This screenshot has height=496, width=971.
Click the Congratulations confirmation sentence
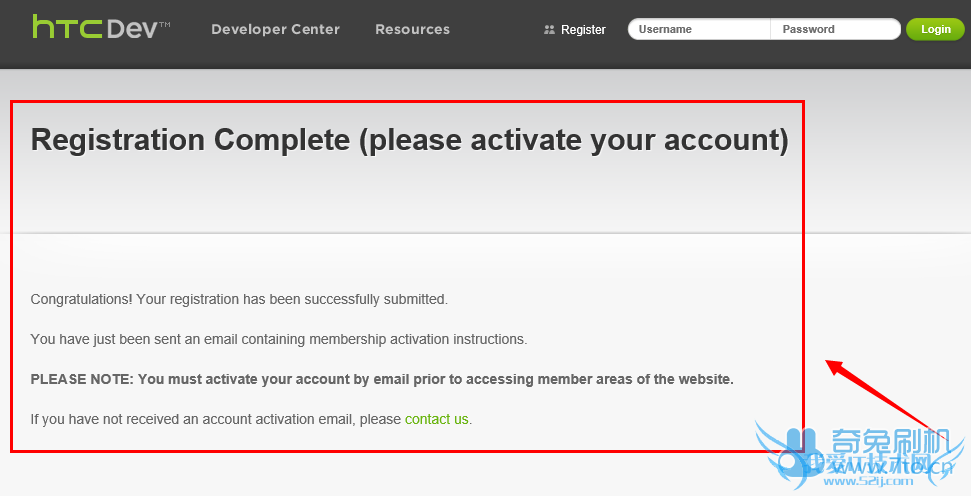coord(239,299)
